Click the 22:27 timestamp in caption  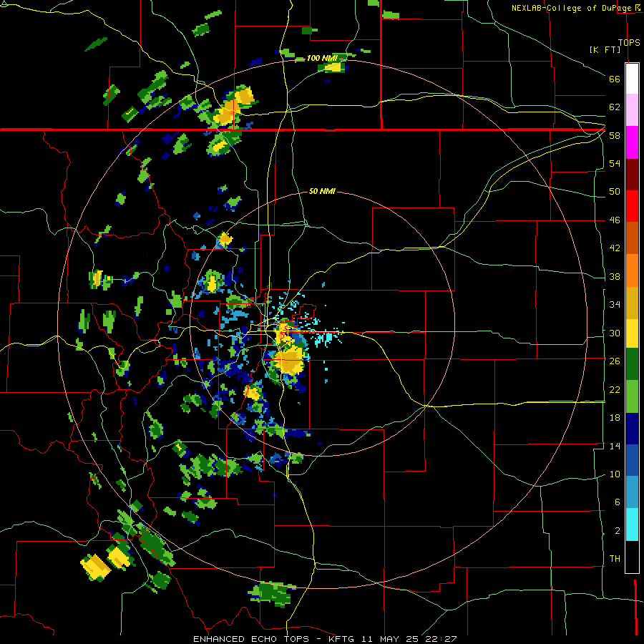tap(440, 639)
